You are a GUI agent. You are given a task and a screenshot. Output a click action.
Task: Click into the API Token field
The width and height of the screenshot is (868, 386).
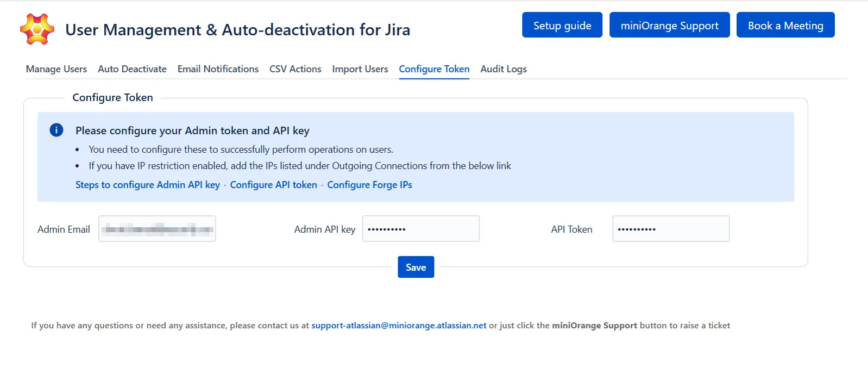671,229
